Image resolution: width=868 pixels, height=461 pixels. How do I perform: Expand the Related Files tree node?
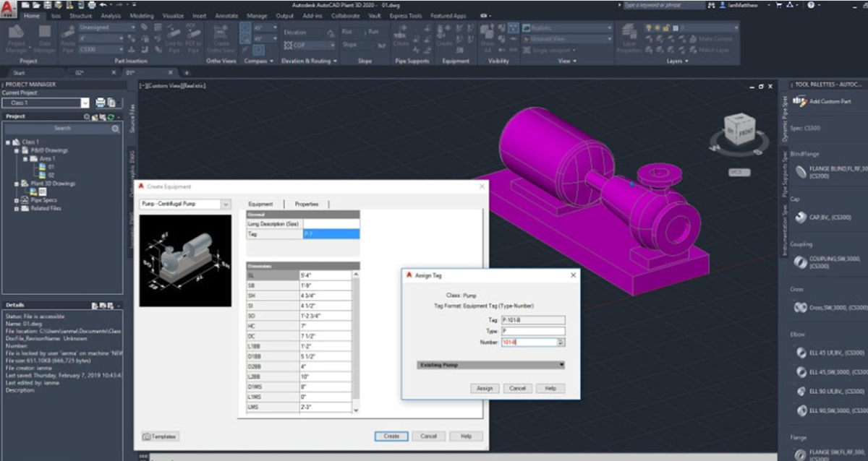[x=16, y=208]
